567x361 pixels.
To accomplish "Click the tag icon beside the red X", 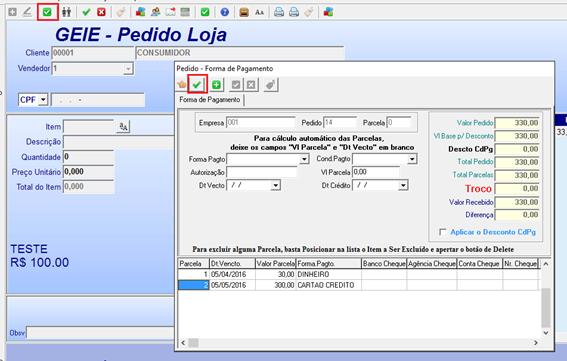I will click(x=121, y=12).
